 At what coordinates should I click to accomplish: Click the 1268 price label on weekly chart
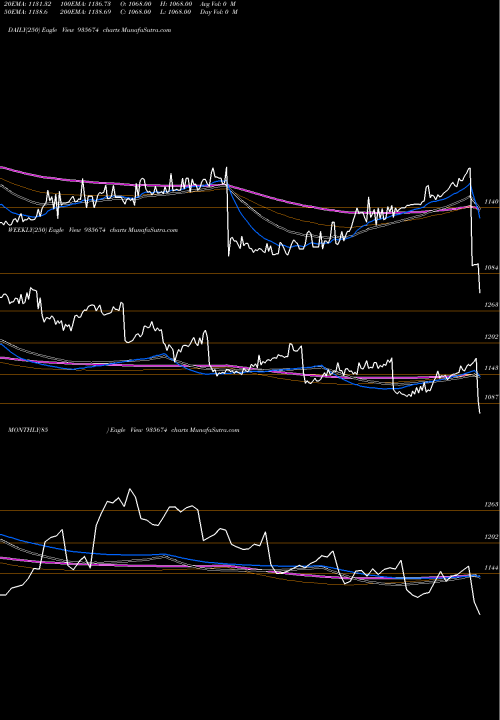492,305
